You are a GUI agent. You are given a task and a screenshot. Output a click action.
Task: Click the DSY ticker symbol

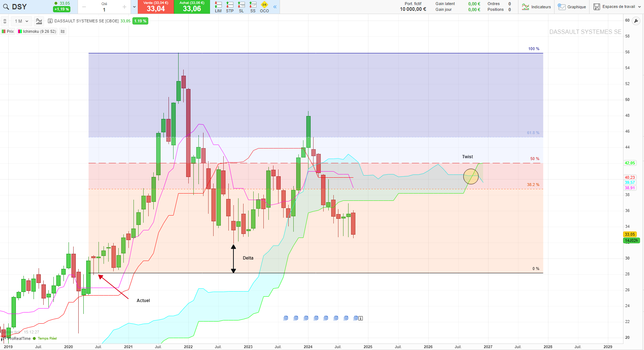coord(19,7)
